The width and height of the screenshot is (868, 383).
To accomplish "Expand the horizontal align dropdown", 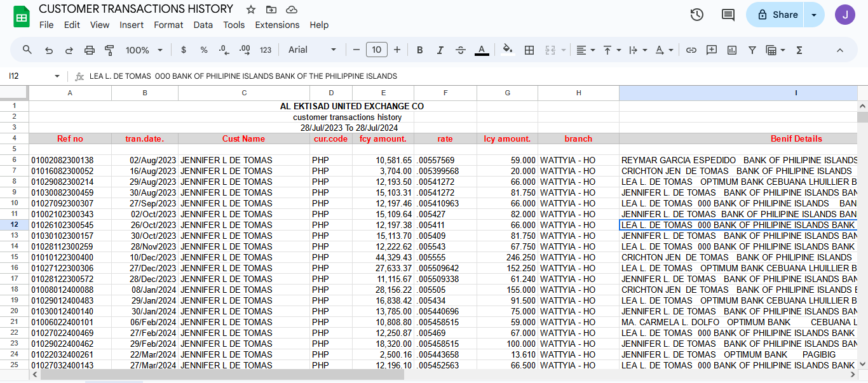I will [x=585, y=50].
